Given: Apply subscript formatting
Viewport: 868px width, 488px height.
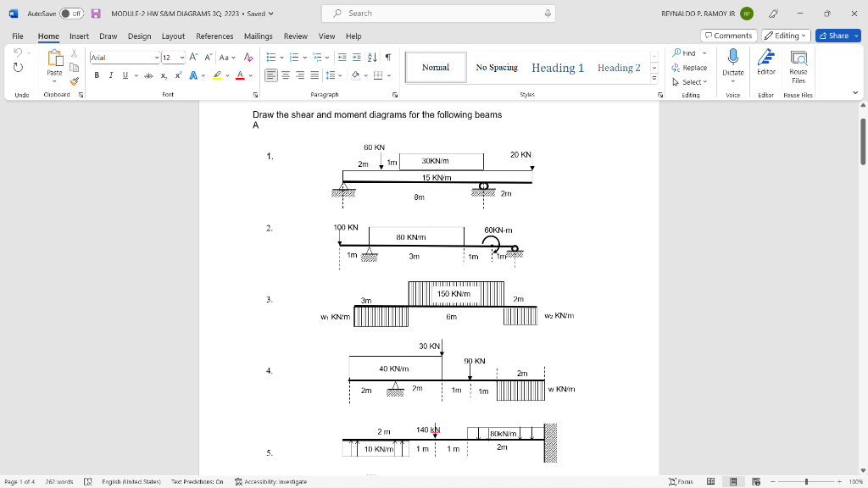Looking at the screenshot, I should (164, 75).
